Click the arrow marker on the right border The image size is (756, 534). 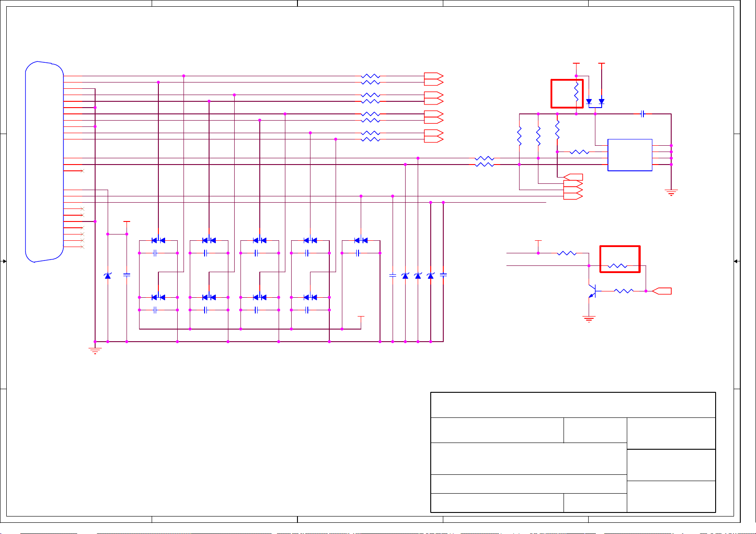click(x=736, y=261)
